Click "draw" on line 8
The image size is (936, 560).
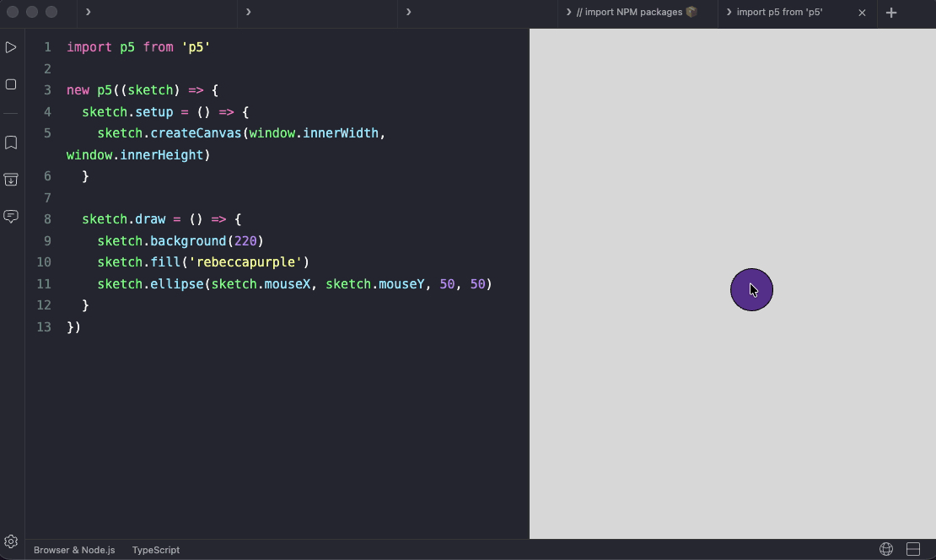150,219
